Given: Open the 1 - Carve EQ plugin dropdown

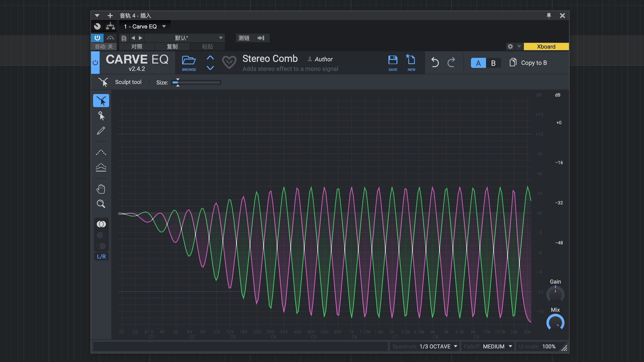Looking at the screenshot, I should coord(145,26).
